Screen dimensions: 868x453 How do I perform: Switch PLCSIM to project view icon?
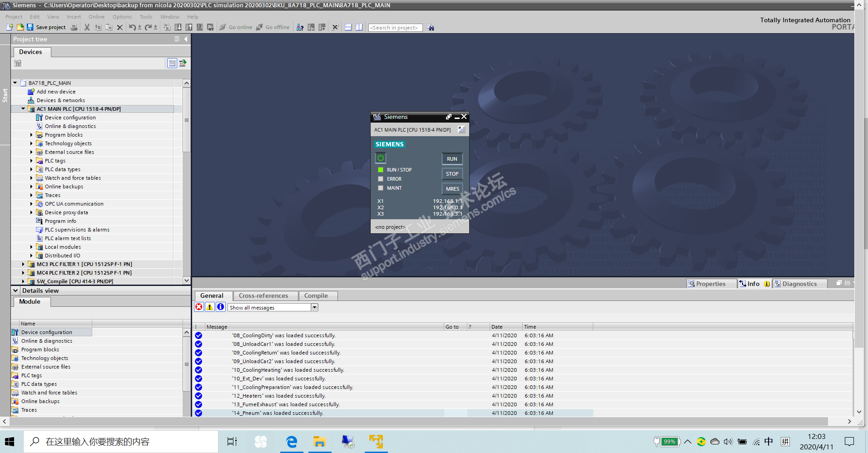point(461,130)
